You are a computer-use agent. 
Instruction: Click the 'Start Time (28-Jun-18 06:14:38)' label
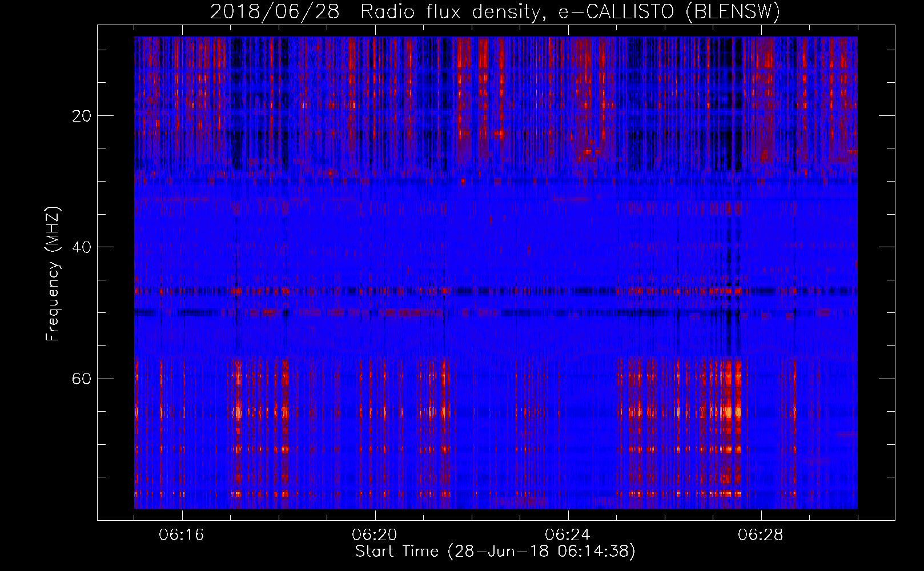point(495,552)
